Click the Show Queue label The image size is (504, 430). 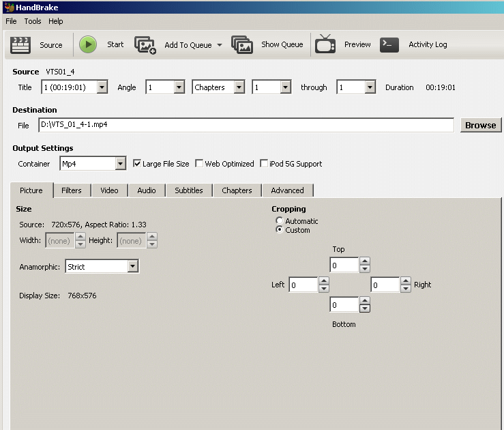click(x=282, y=44)
